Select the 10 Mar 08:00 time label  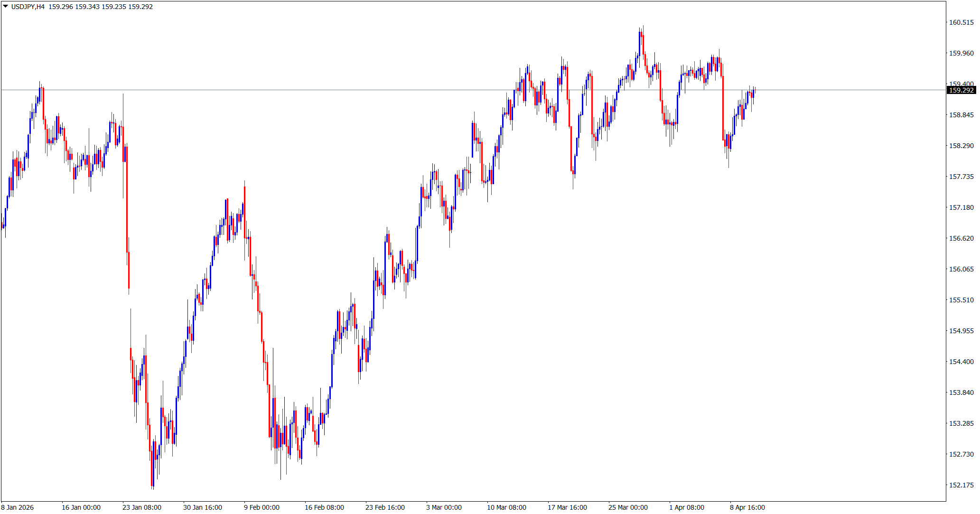coord(506,507)
